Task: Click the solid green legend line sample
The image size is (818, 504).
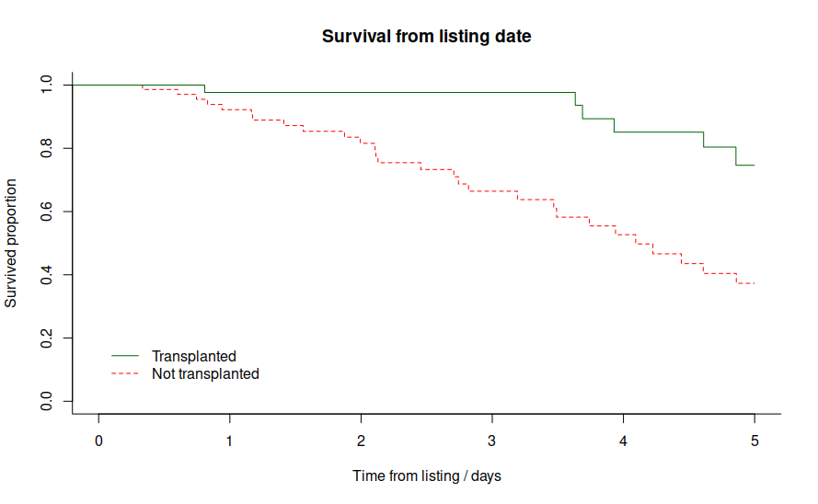Action: (x=125, y=356)
